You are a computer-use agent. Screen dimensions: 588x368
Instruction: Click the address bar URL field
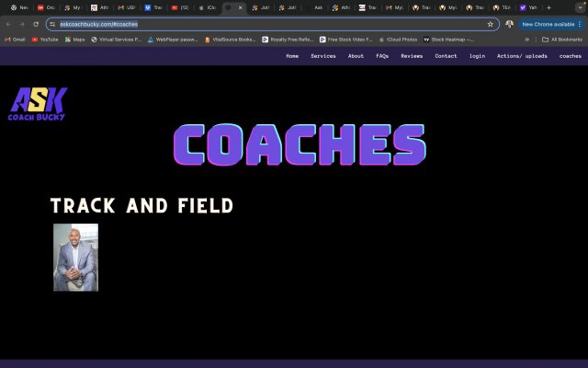(x=276, y=24)
